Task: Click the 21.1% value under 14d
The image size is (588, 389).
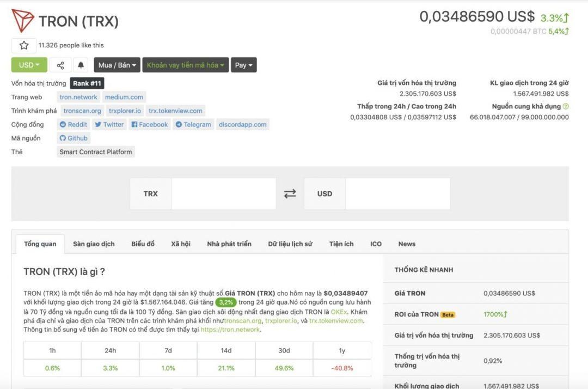Action: click(226, 368)
